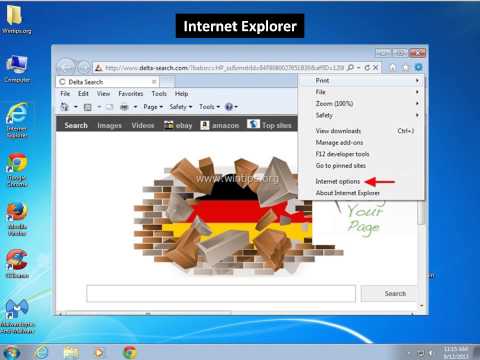Image resolution: width=480 pixels, height=360 pixels.
Task: Click the Refresh icon in address bar
Action: click(x=367, y=68)
